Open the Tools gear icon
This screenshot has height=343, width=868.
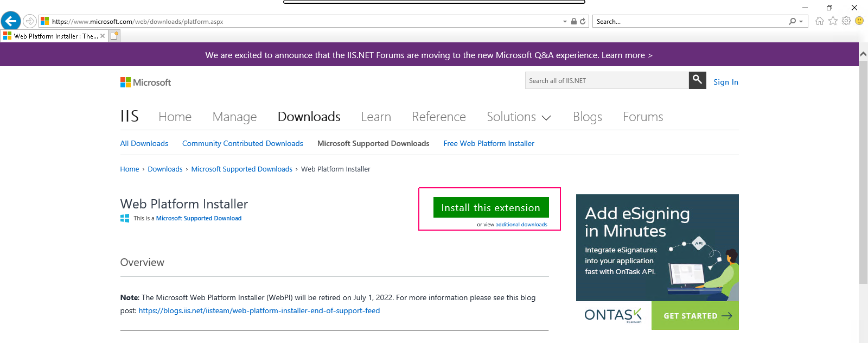846,21
